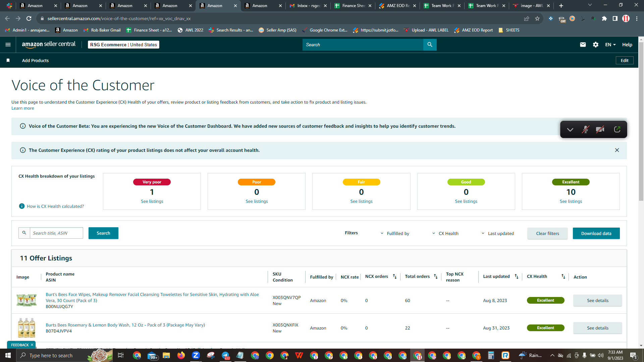The height and width of the screenshot is (362, 644).
Task: Click the search magnifier button in header
Action: (430, 45)
